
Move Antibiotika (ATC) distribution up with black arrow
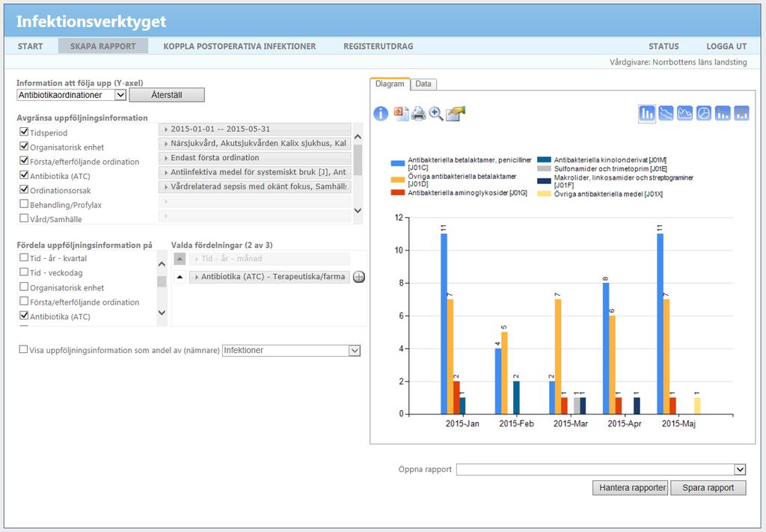(180, 277)
